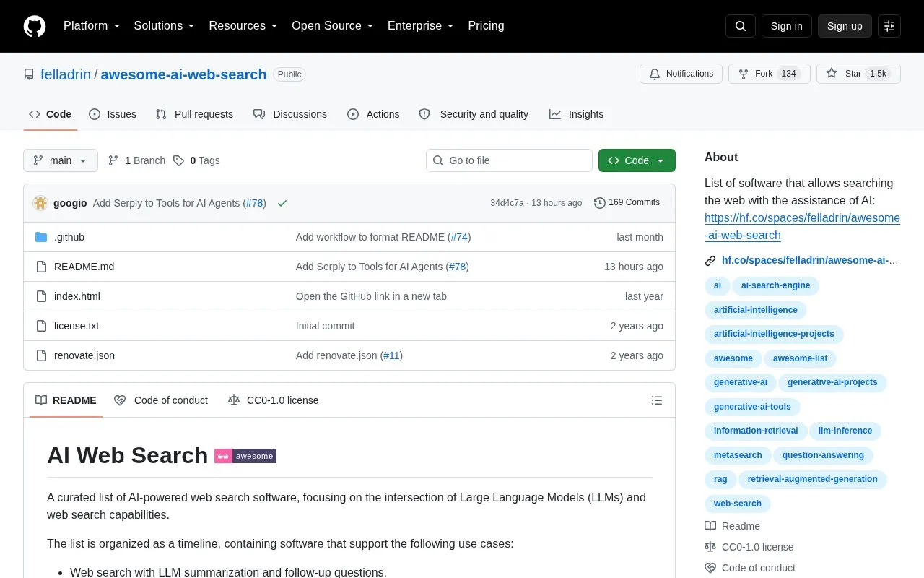Click the awesome badge in README heading

245,456
